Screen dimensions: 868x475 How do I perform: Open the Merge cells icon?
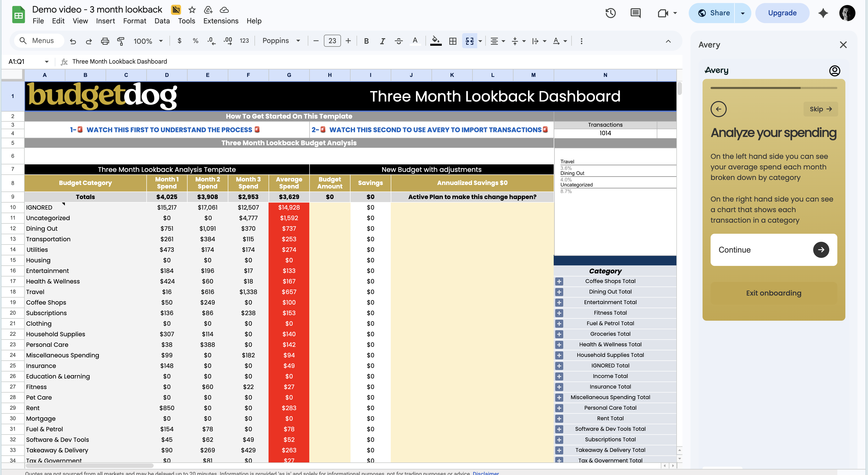click(x=470, y=41)
